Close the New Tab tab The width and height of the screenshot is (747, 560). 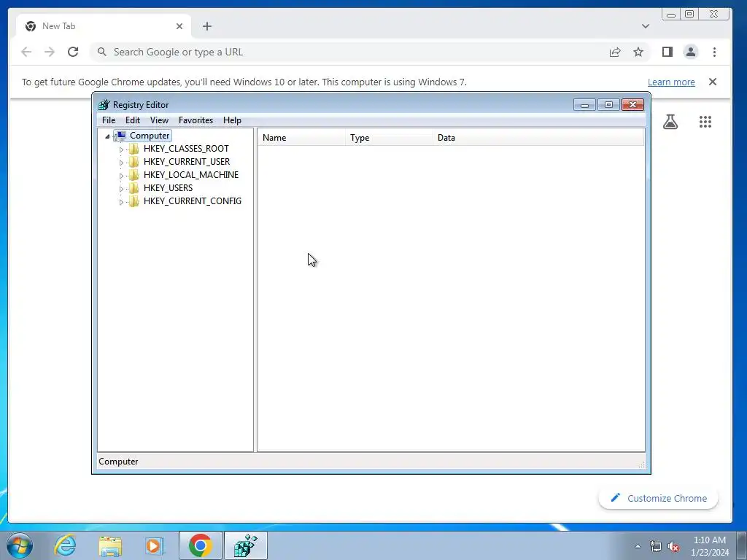pos(179,26)
